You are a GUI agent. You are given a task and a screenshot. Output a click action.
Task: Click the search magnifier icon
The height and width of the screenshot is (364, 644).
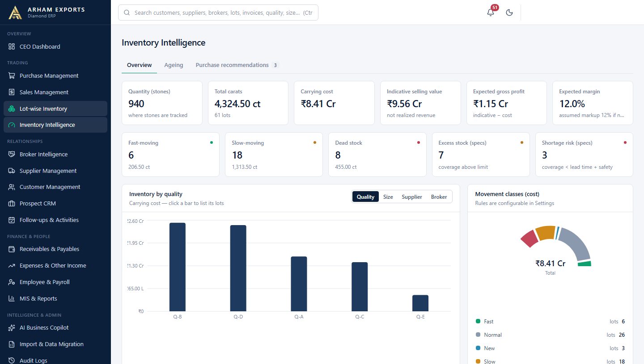click(127, 13)
